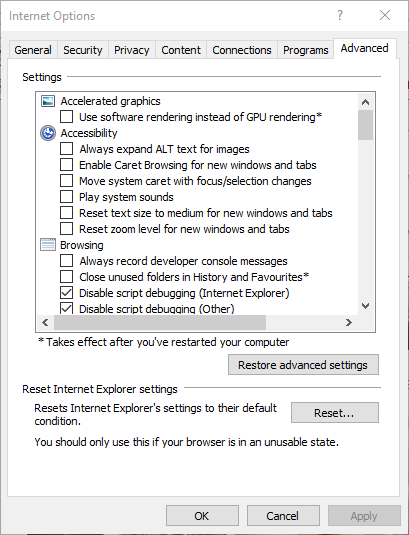Click the scroll right arrow in settings list
The height and width of the screenshot is (535, 409).
(x=348, y=322)
